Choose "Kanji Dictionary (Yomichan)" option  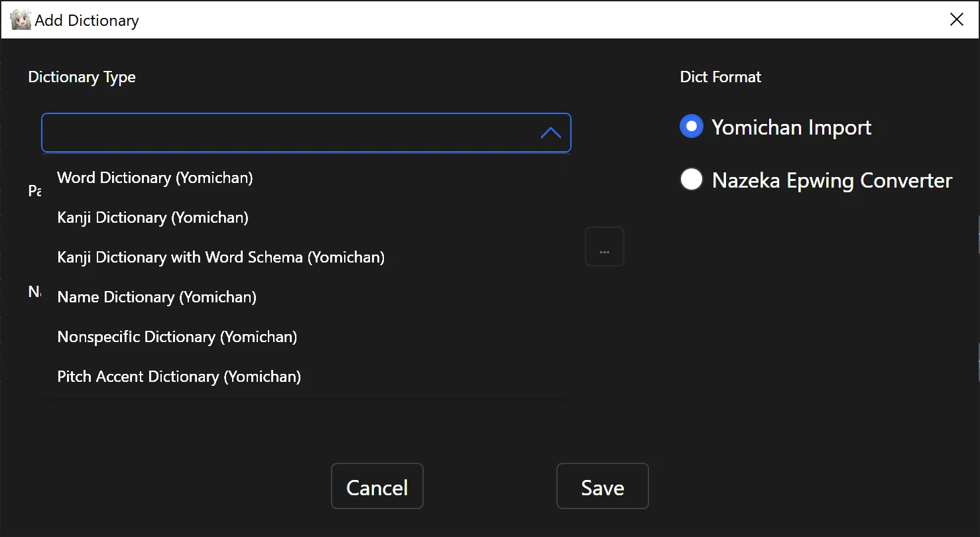[152, 217]
